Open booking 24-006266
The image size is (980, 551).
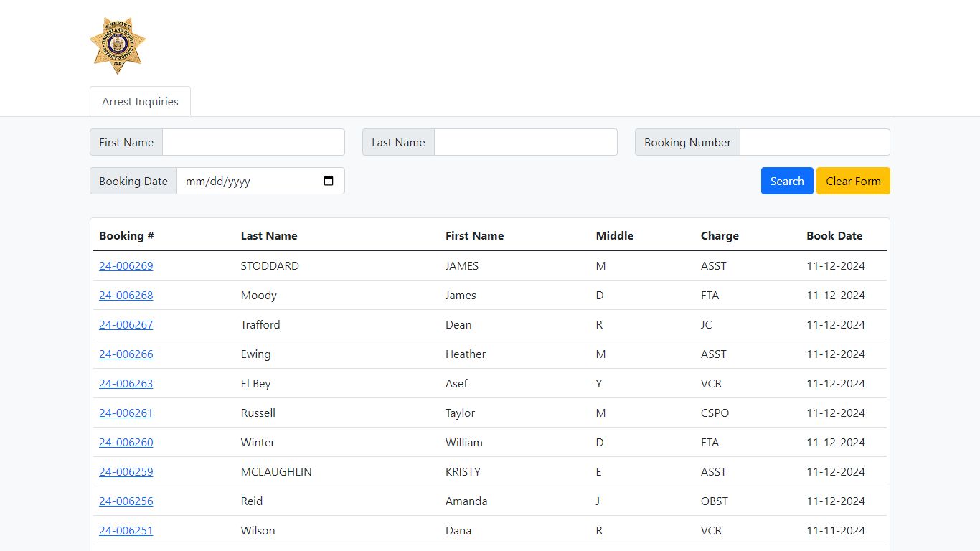coord(126,354)
